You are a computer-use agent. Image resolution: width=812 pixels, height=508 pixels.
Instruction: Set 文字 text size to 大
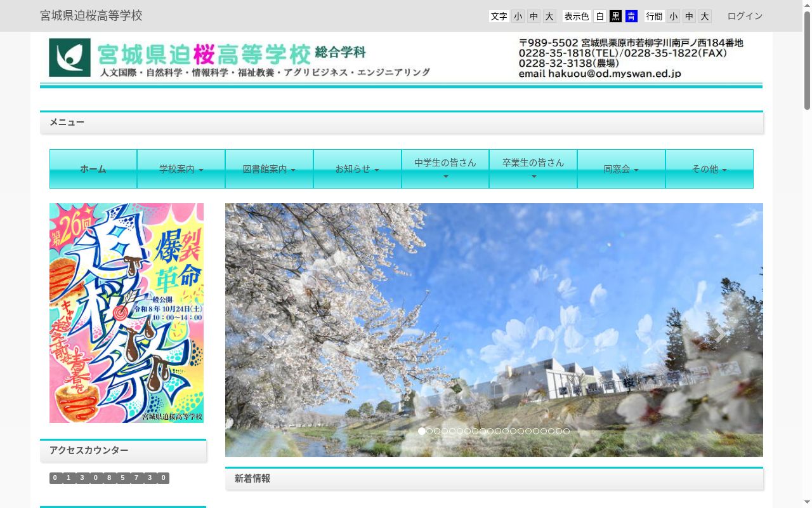(x=549, y=17)
